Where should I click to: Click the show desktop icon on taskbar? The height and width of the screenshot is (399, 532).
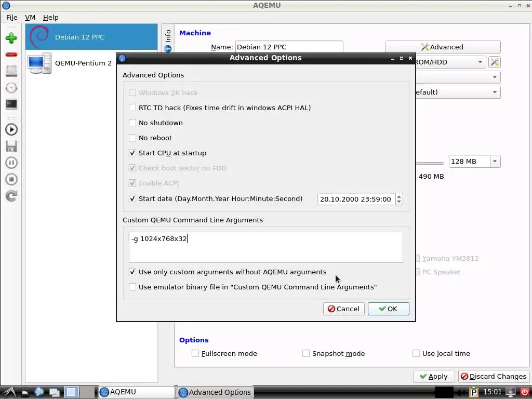coord(54,392)
